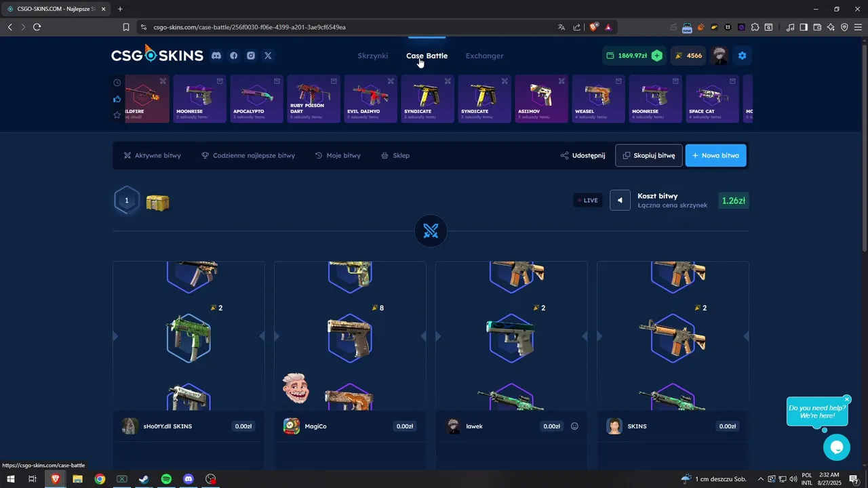868x488 pixels.
Task: Open Brave VPN shield icon
Action: pyautogui.click(x=844, y=27)
